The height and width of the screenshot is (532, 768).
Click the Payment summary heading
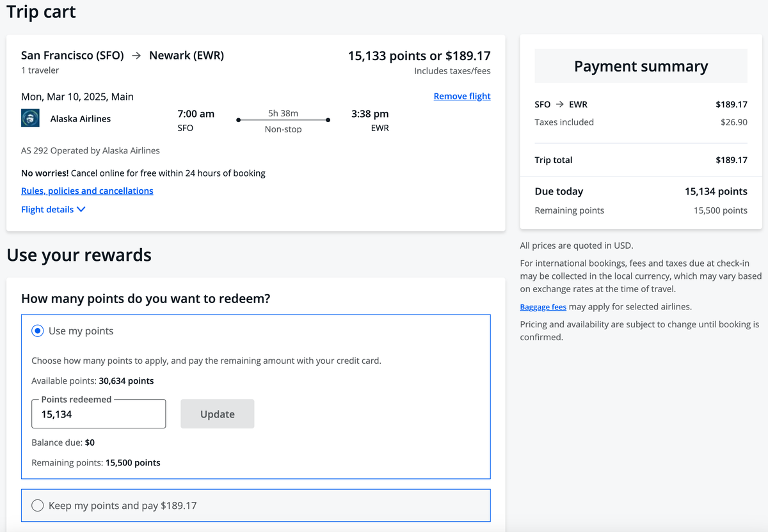tap(641, 66)
